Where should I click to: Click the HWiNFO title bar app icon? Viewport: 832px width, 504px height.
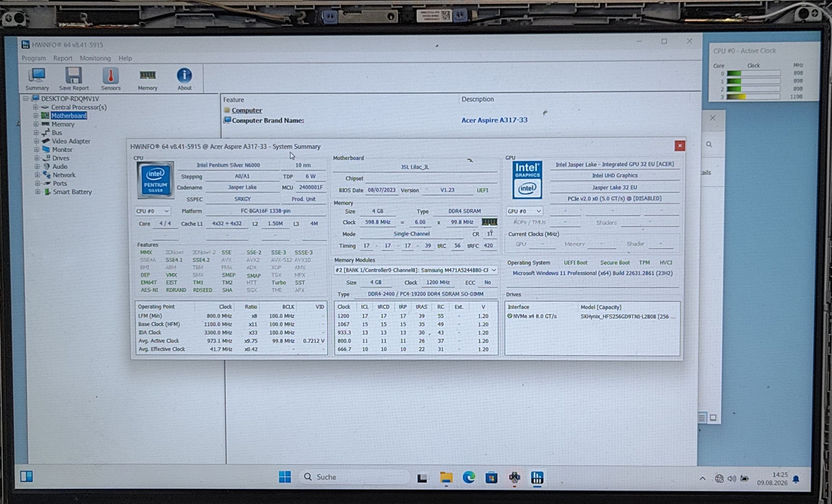coord(25,45)
